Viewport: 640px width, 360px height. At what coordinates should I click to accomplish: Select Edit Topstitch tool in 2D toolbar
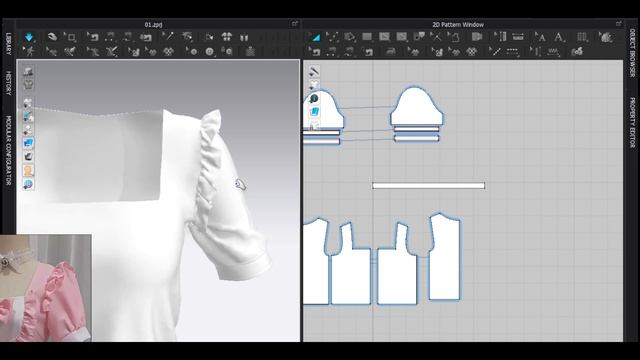[495, 51]
